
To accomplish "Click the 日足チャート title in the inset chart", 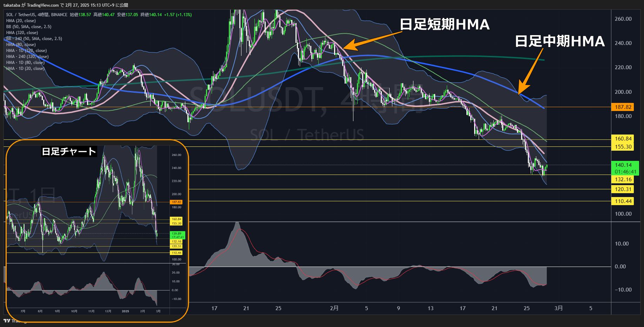I will 69,151.
